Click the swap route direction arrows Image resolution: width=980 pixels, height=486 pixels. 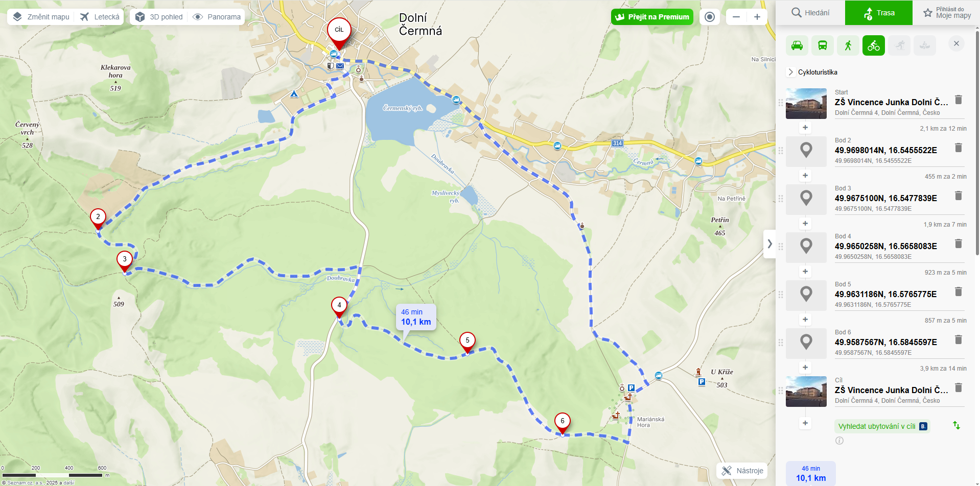click(956, 425)
